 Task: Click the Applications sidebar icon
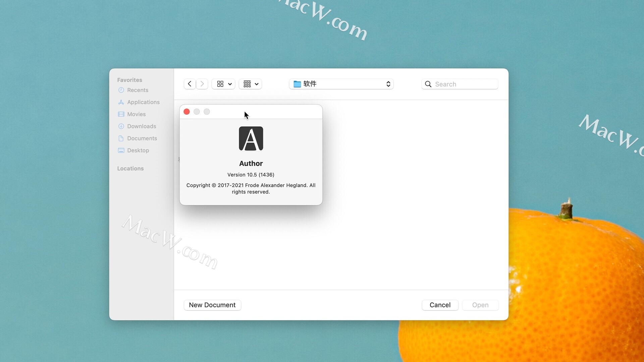point(121,102)
